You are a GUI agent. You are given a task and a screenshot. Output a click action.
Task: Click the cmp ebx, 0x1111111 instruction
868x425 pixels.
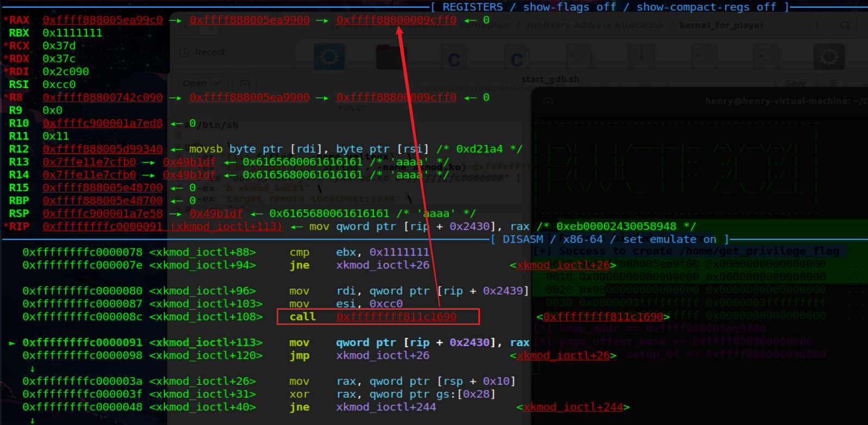click(x=359, y=252)
